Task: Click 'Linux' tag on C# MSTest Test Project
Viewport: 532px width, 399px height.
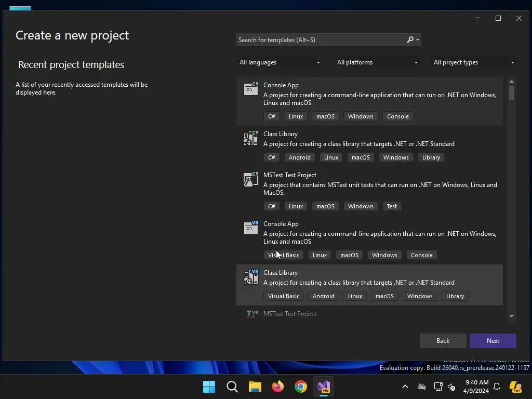Action: coord(296,206)
